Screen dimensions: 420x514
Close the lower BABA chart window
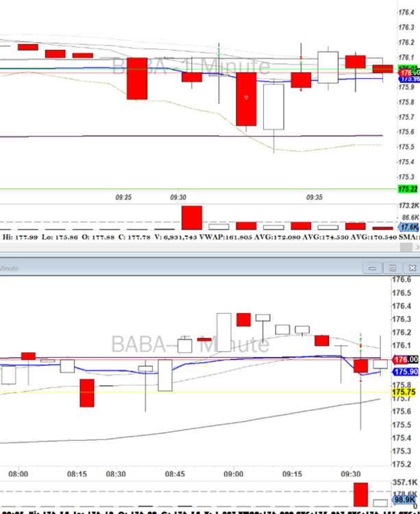click(411, 269)
